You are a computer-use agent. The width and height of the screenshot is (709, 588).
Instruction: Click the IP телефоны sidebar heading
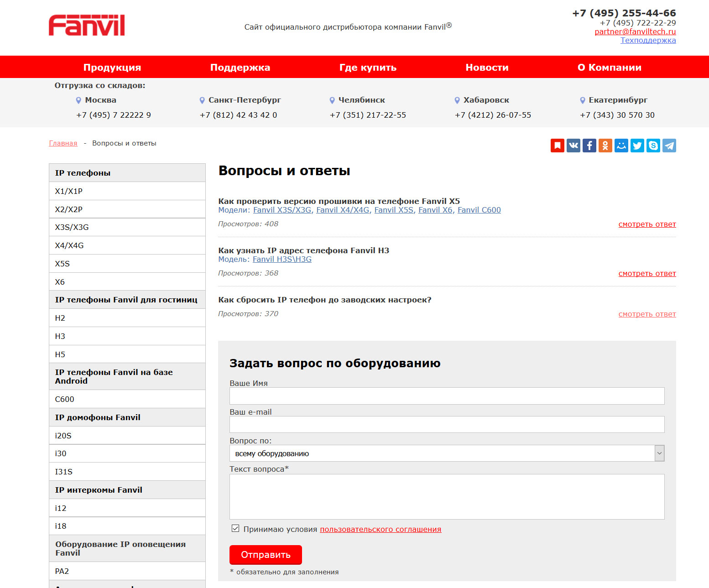127,173
